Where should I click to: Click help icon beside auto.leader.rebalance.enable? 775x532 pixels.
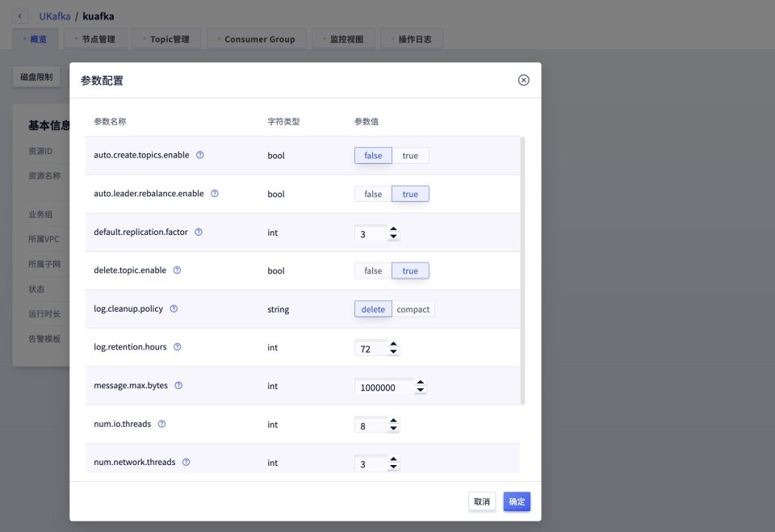pos(215,194)
